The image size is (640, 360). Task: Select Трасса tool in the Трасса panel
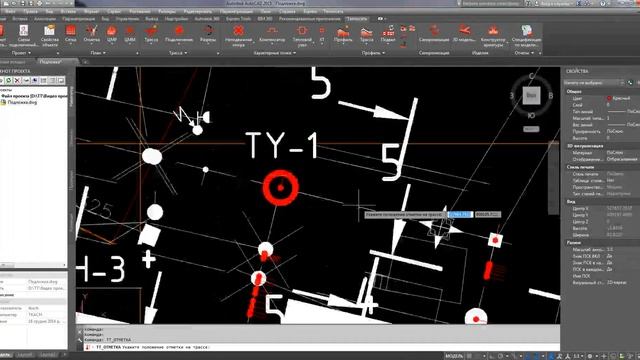(151, 33)
